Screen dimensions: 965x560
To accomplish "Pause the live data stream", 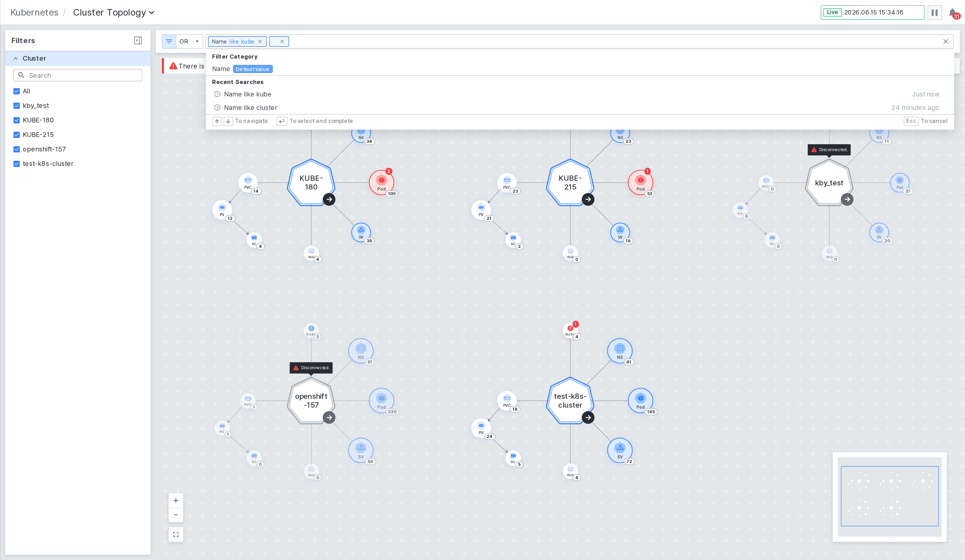I will tap(934, 12).
